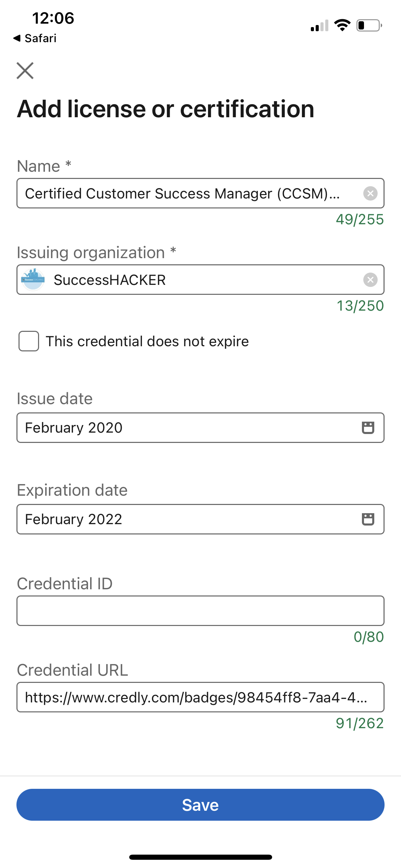401x868 pixels.
Task: Open the February 2022 expiration date picker
Action: click(200, 519)
